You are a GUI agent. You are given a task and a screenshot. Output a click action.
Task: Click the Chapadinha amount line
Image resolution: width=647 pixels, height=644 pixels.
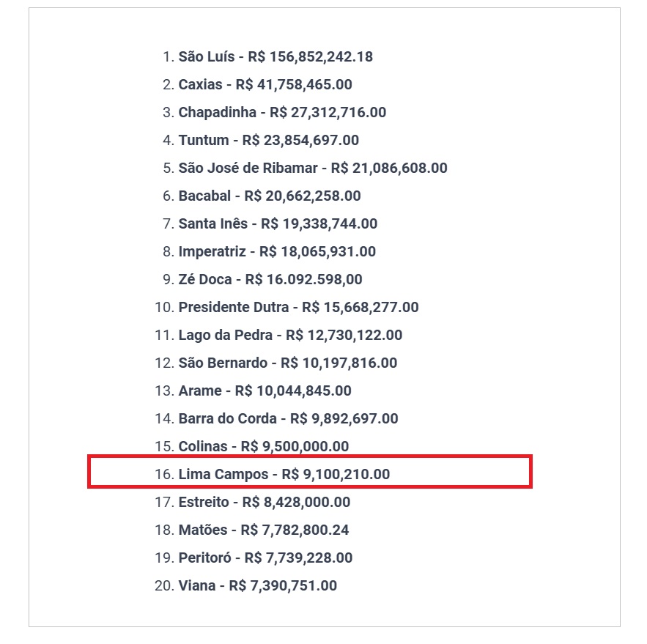tap(282, 113)
